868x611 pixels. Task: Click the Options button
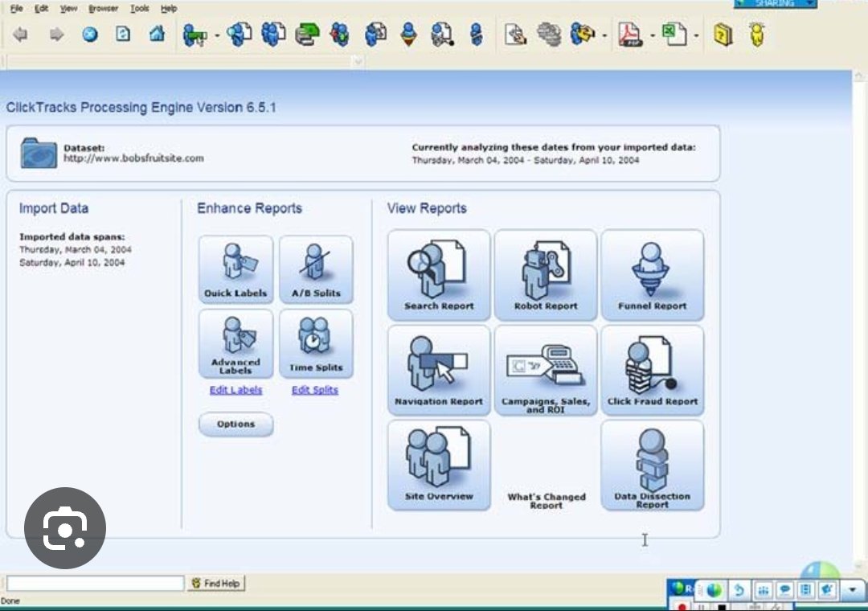click(x=235, y=424)
